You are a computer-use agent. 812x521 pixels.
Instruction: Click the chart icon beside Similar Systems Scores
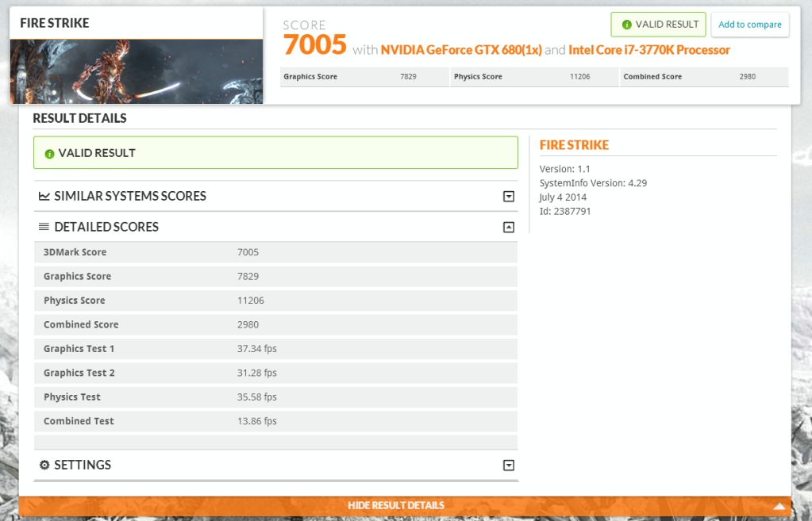pyautogui.click(x=44, y=196)
